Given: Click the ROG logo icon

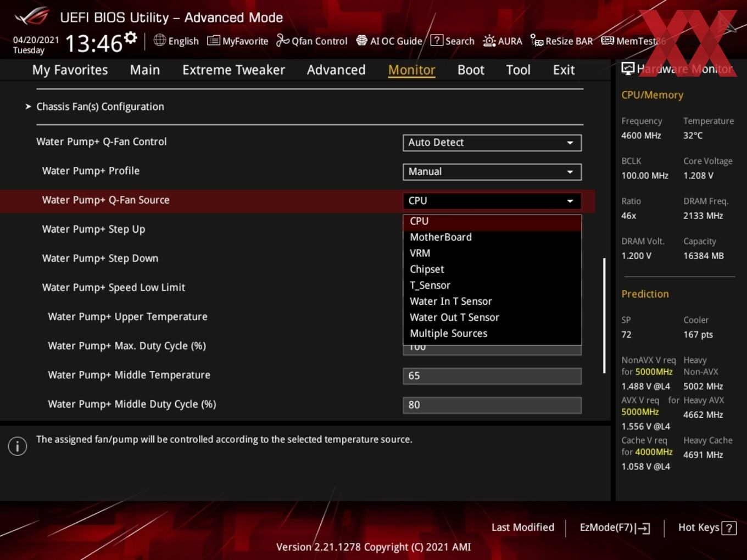Looking at the screenshot, I should 31,16.
